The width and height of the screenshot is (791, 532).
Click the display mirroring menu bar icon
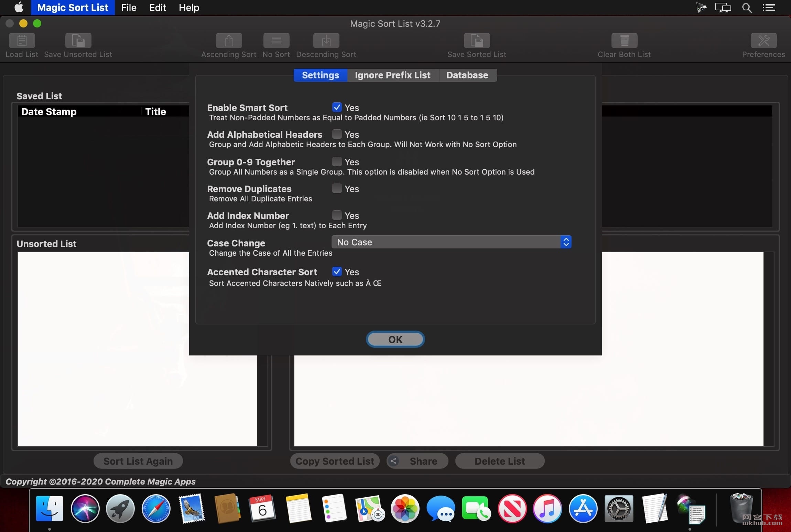tap(723, 8)
